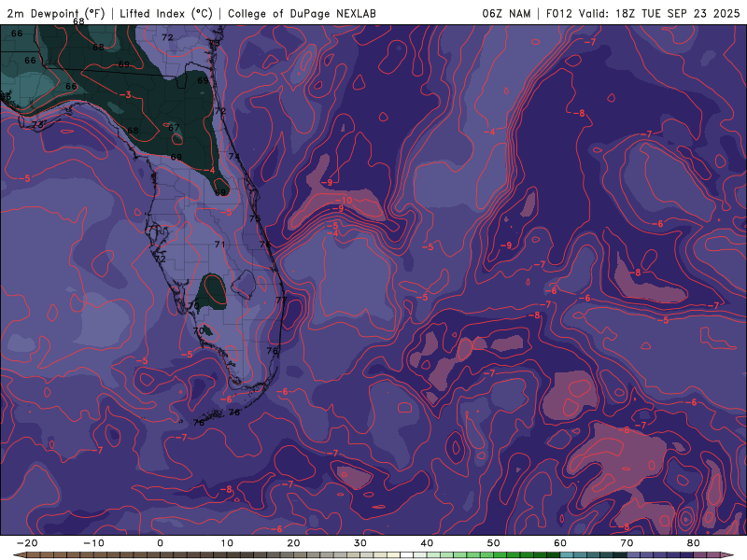Viewport: 747px width, 560px height.
Task: Click the red "-10" lifted index contour label
Action: 344,201
